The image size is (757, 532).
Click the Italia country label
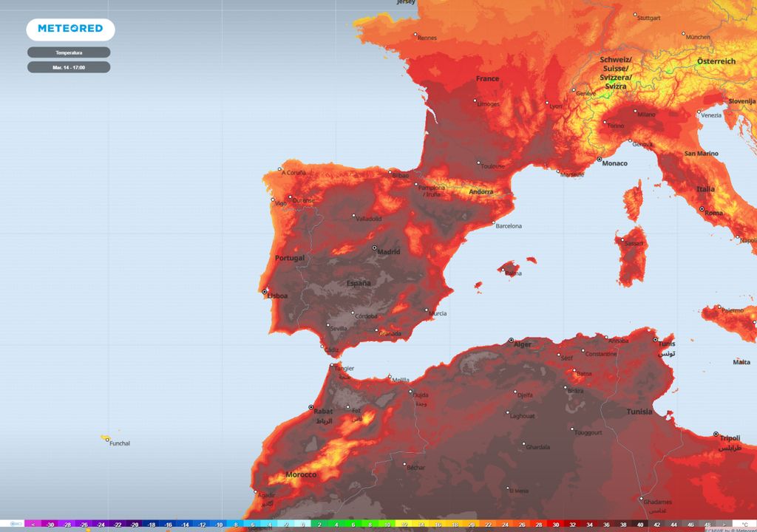[x=705, y=188]
